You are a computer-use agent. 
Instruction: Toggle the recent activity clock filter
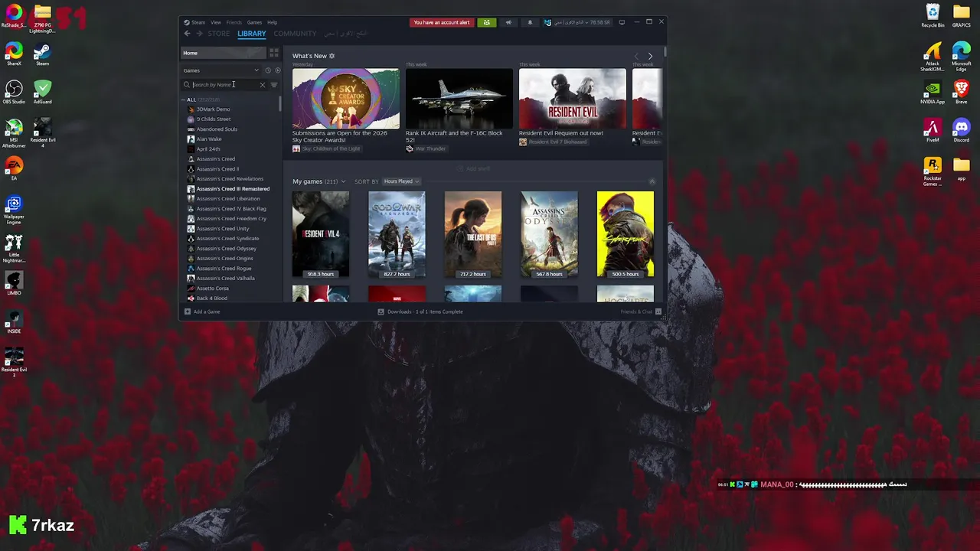pos(268,70)
